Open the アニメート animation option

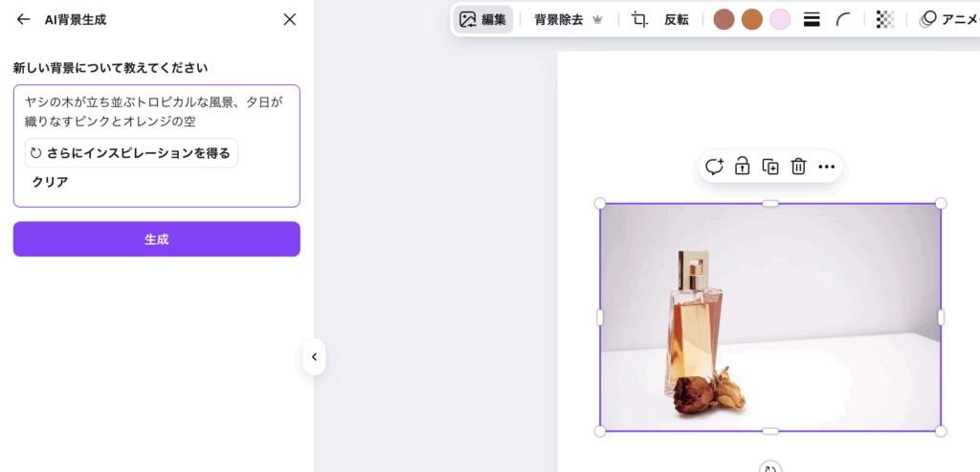(947, 19)
